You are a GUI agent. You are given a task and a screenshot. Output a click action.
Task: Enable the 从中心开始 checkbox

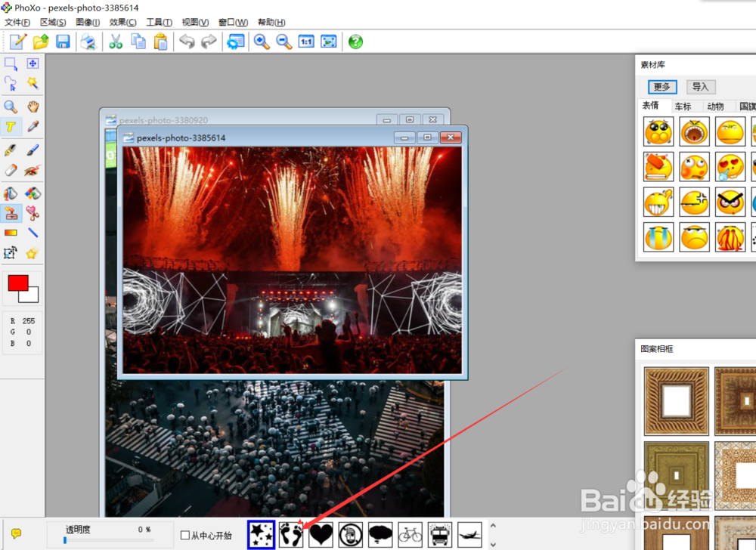click(x=185, y=535)
